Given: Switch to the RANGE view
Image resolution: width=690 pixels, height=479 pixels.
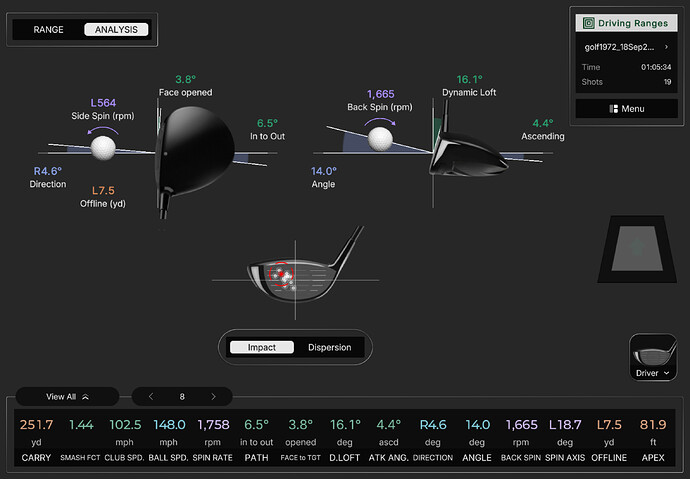Looking at the screenshot, I should click(x=48, y=29).
